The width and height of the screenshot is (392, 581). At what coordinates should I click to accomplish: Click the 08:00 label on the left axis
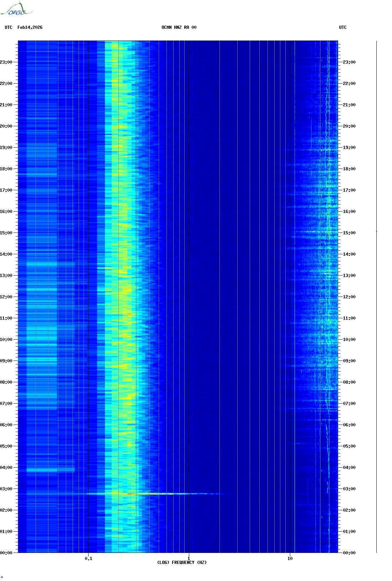pos(6,382)
